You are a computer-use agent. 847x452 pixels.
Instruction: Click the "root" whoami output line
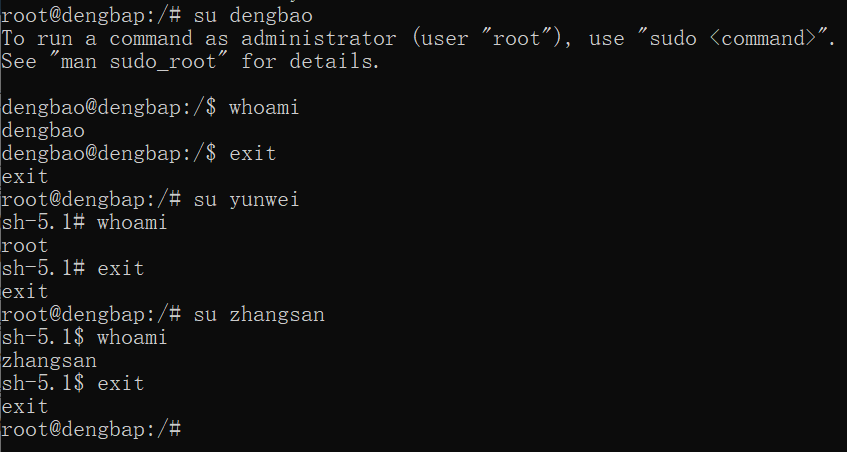(25, 246)
